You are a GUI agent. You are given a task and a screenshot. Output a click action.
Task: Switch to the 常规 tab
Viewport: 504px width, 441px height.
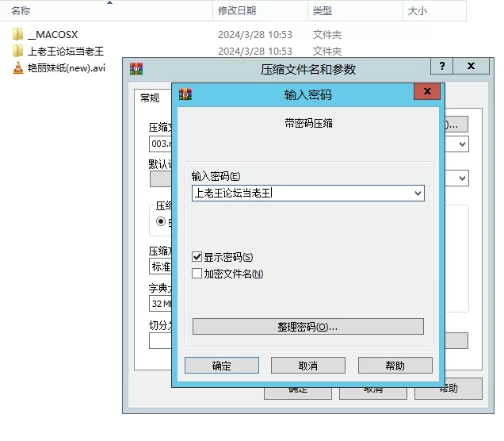point(150,98)
